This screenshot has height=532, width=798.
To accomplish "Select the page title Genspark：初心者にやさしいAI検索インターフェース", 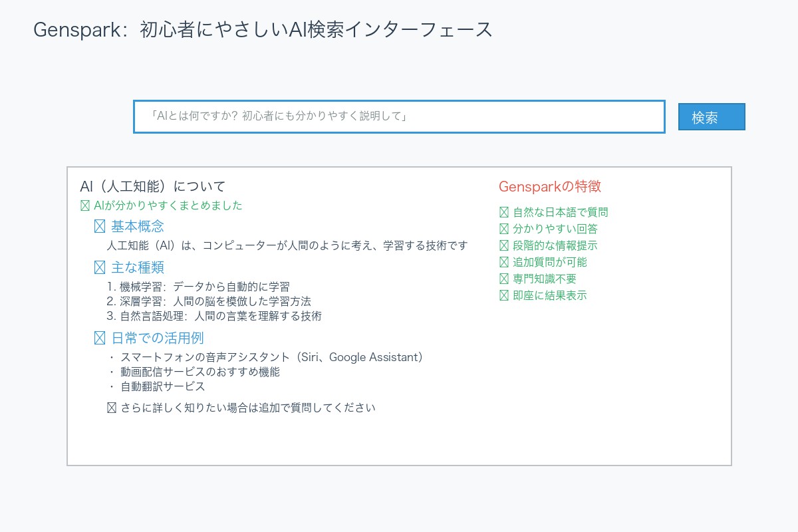I will point(263,30).
